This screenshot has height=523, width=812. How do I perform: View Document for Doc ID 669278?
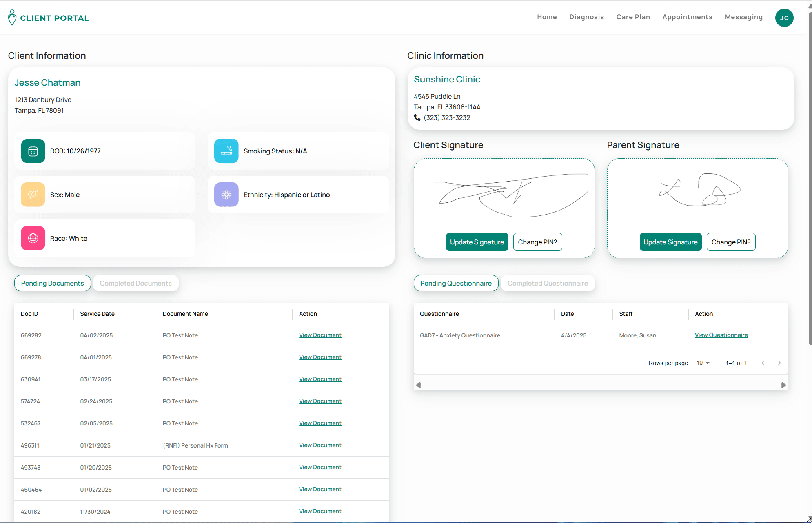320,357
